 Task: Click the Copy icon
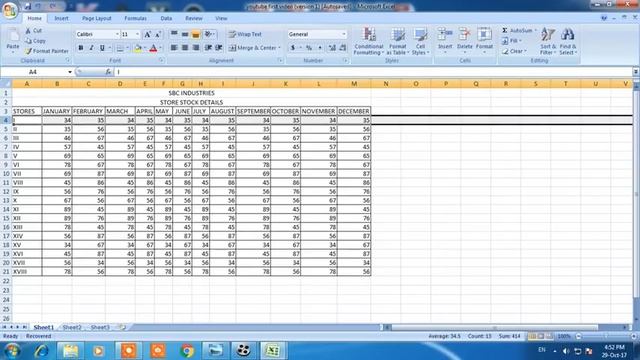pyautogui.click(x=28, y=41)
